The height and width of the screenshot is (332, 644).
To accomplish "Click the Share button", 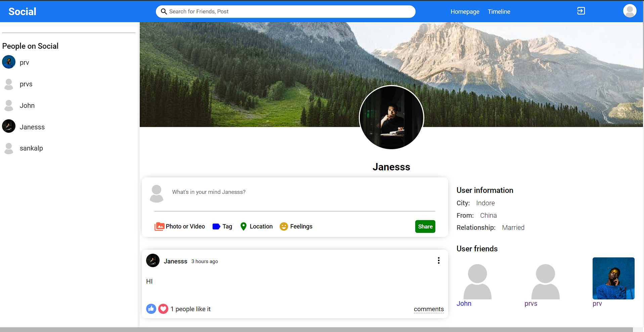I will 425,226.
